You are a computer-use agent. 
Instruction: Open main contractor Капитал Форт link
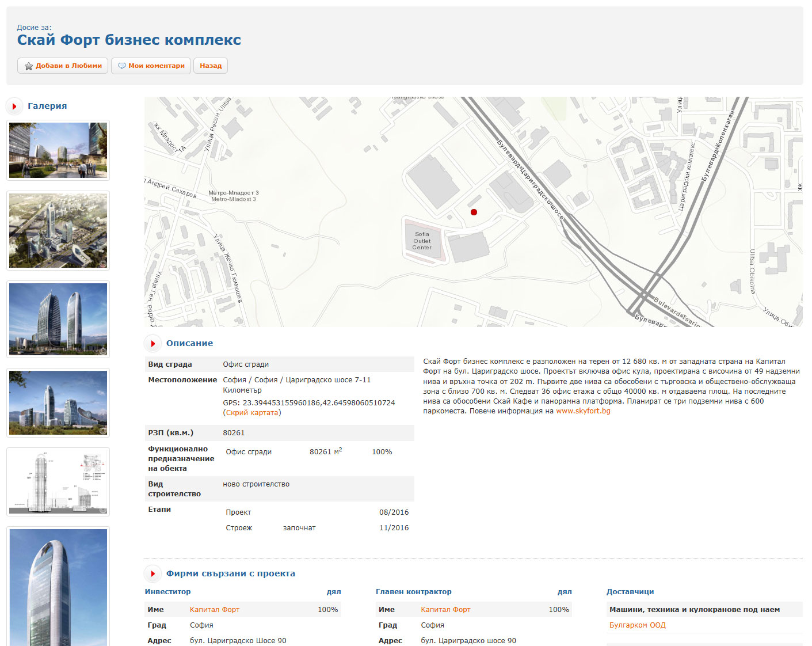(445, 610)
